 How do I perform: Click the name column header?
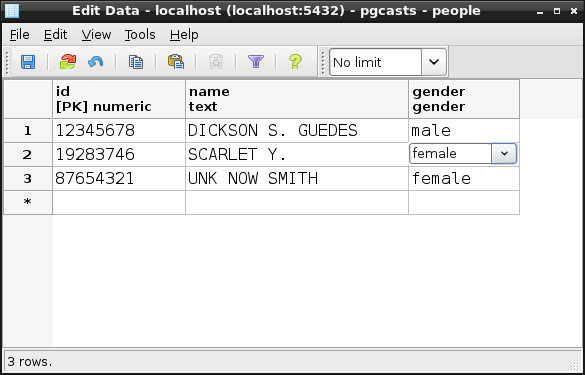pos(297,99)
